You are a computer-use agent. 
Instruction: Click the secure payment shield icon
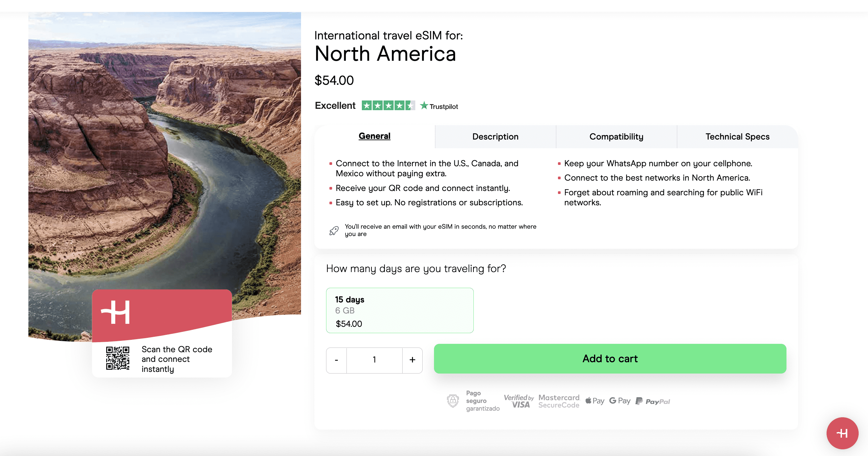[452, 401]
